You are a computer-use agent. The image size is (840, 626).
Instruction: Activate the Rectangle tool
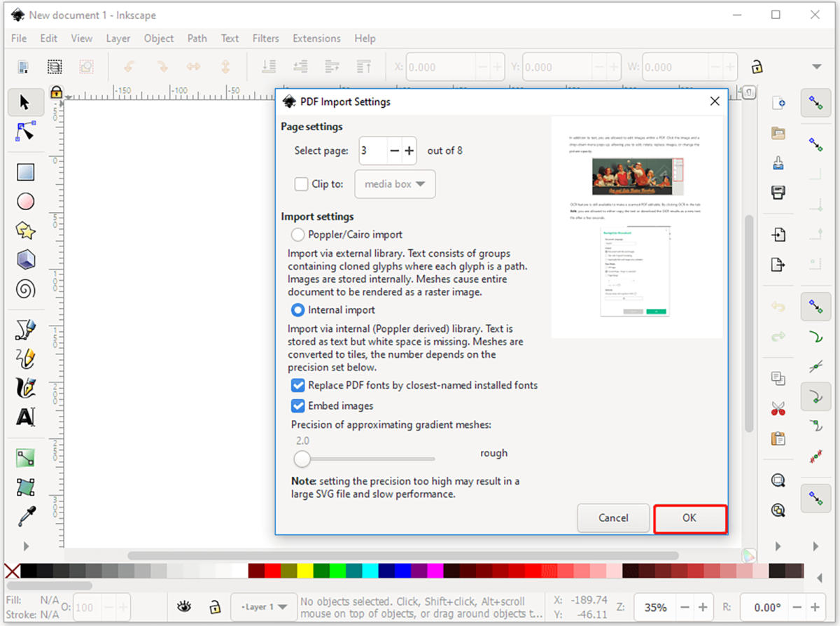26,172
